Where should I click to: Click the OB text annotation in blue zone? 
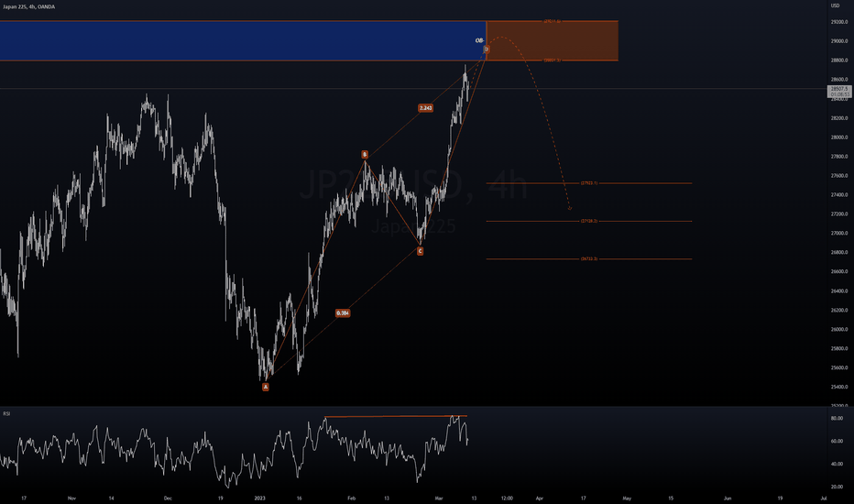point(479,40)
